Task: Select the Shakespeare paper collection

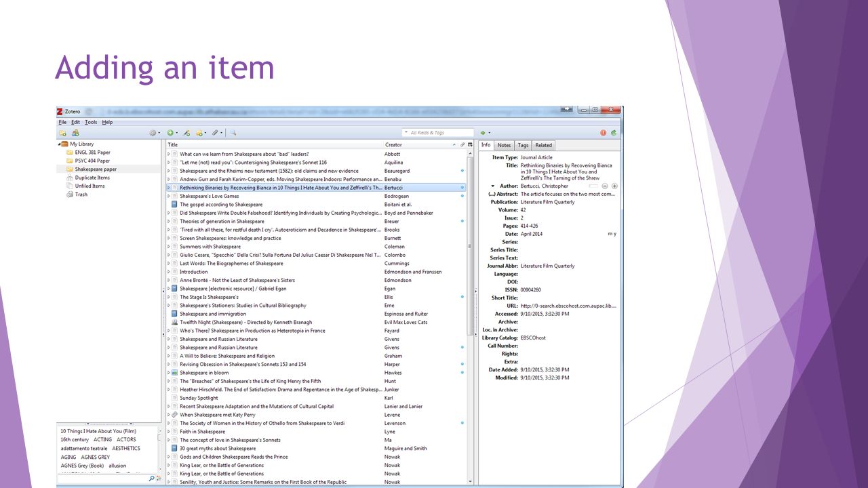Action: (108, 169)
